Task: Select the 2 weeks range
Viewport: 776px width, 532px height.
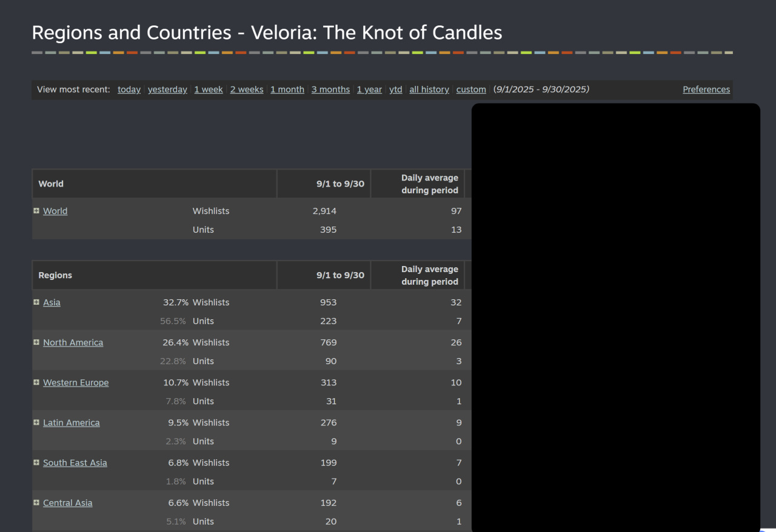Action: pos(247,90)
